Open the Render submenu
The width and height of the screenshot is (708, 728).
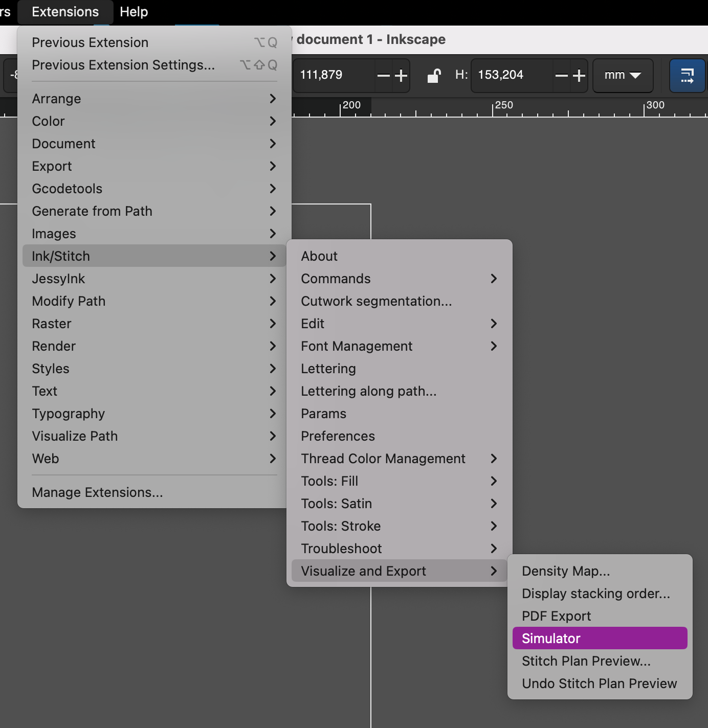point(154,346)
